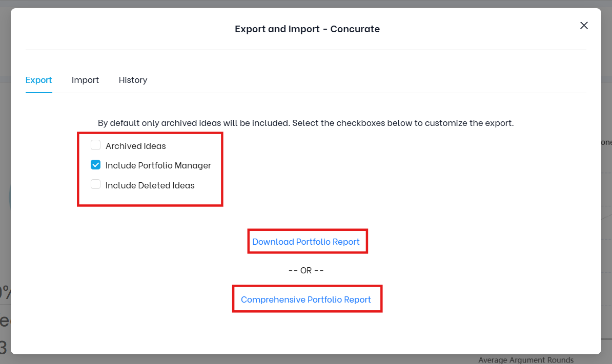Click the teal circle at the left edge
The width and height of the screenshot is (612, 364).
pos(9,197)
